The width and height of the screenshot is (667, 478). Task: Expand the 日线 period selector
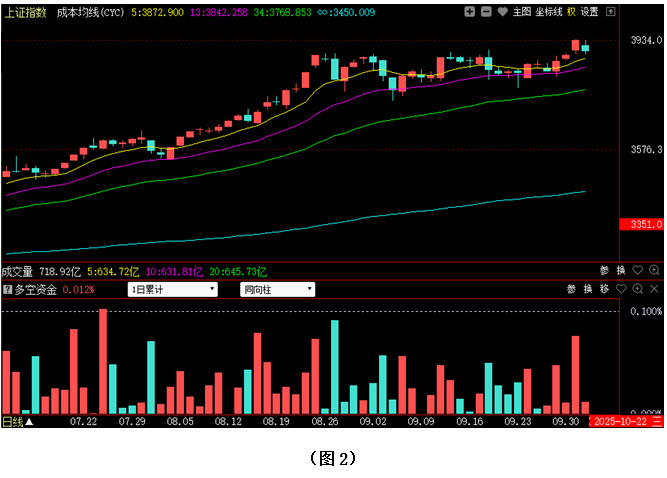[17, 422]
